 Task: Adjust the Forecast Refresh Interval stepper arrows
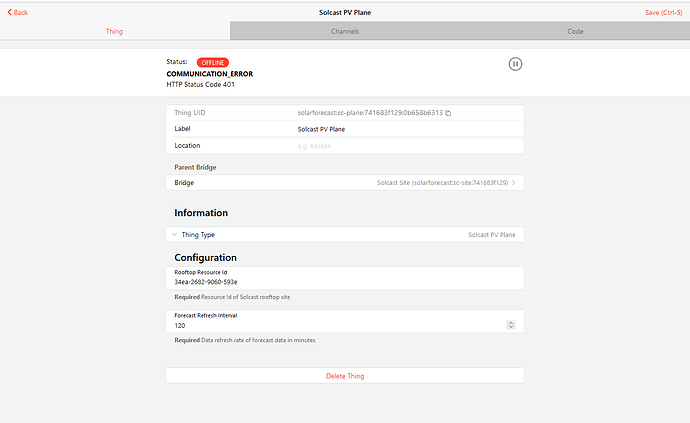(x=511, y=325)
